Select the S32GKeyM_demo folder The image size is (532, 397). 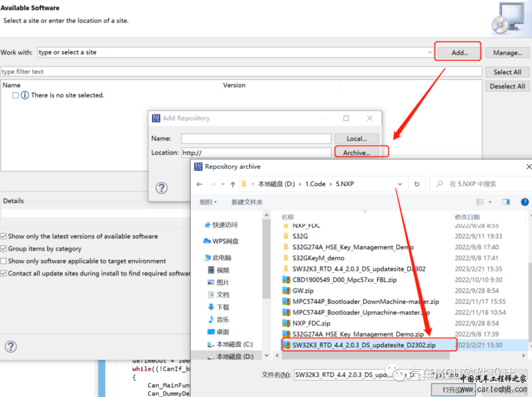(318, 258)
